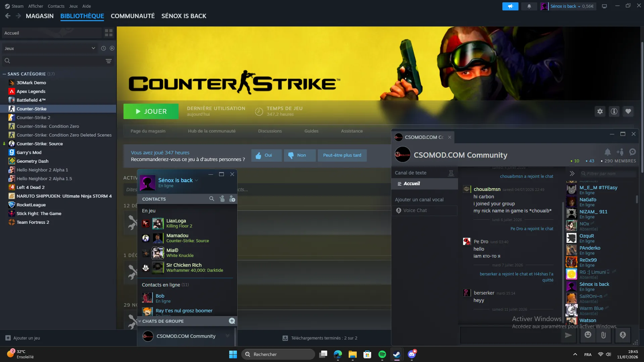Select Counter-Strike 2 in library list
This screenshot has width=644, height=362.
(58, 117)
